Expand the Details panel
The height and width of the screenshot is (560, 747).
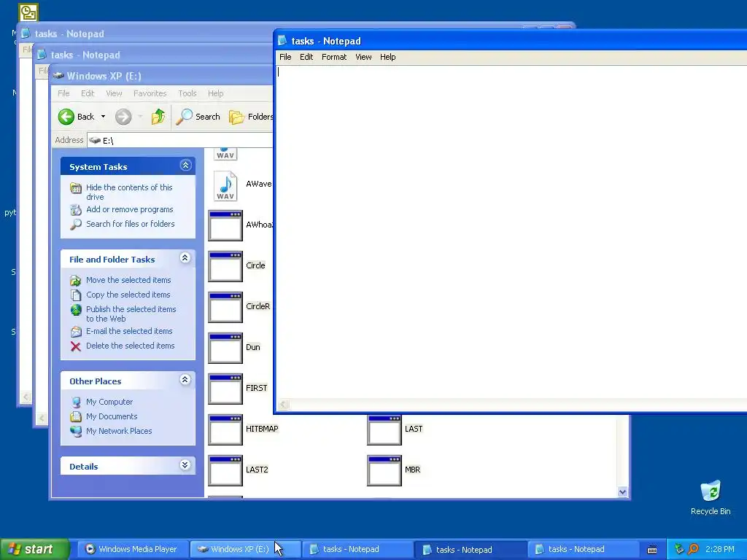point(185,465)
